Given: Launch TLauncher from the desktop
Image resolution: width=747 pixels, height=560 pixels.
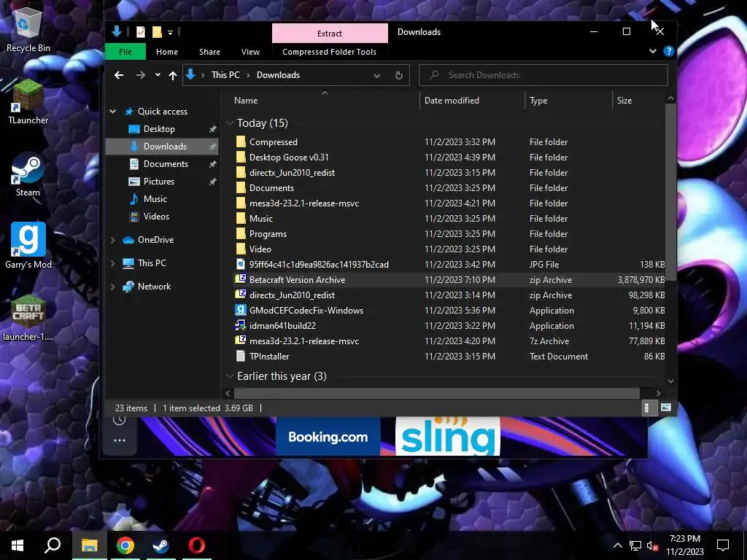Looking at the screenshot, I should point(28,102).
